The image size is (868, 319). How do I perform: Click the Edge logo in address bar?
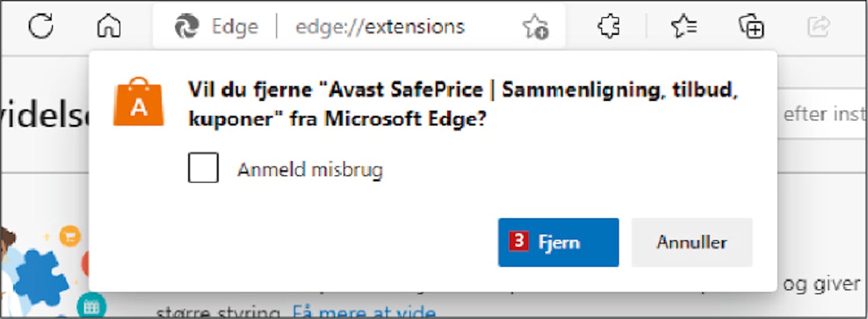coord(187,27)
